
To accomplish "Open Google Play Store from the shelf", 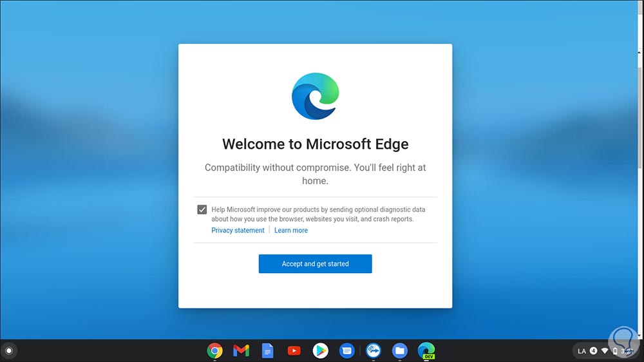I will 320,350.
